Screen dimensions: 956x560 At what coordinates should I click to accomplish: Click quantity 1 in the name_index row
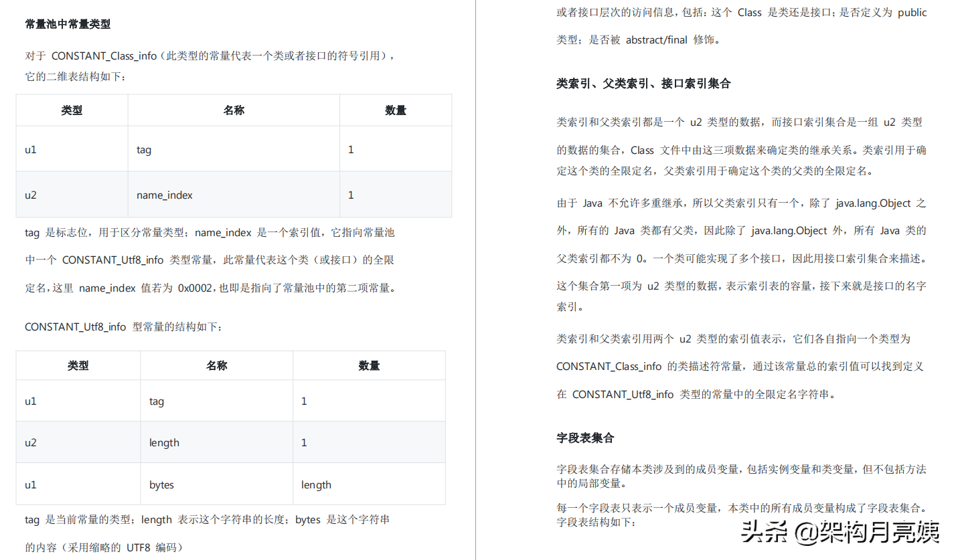pyautogui.click(x=351, y=195)
